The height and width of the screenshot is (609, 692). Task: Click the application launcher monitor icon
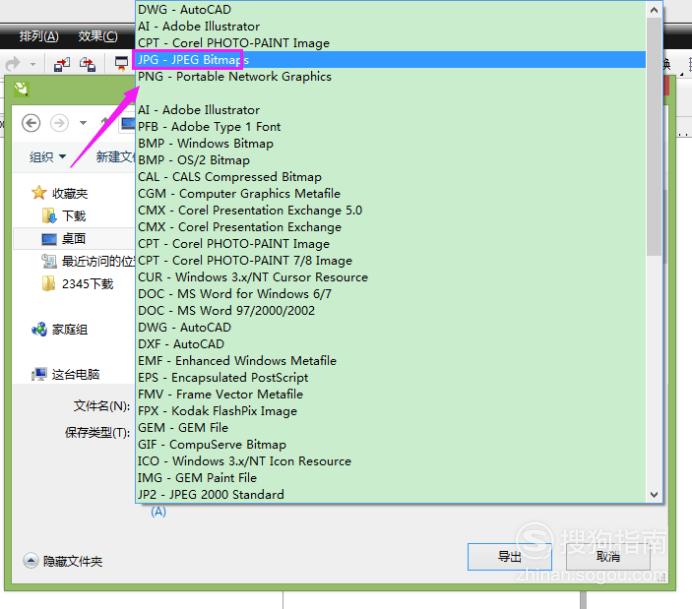pyautogui.click(x=121, y=64)
